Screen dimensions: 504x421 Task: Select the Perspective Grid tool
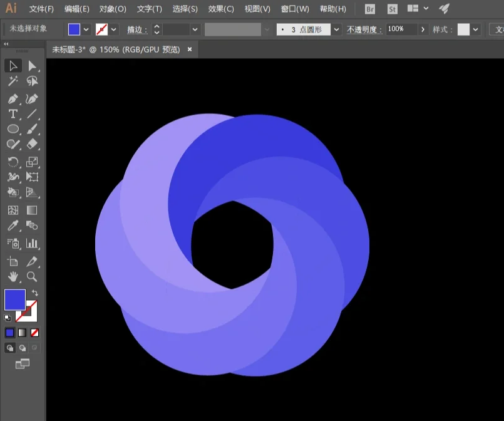[x=32, y=192]
